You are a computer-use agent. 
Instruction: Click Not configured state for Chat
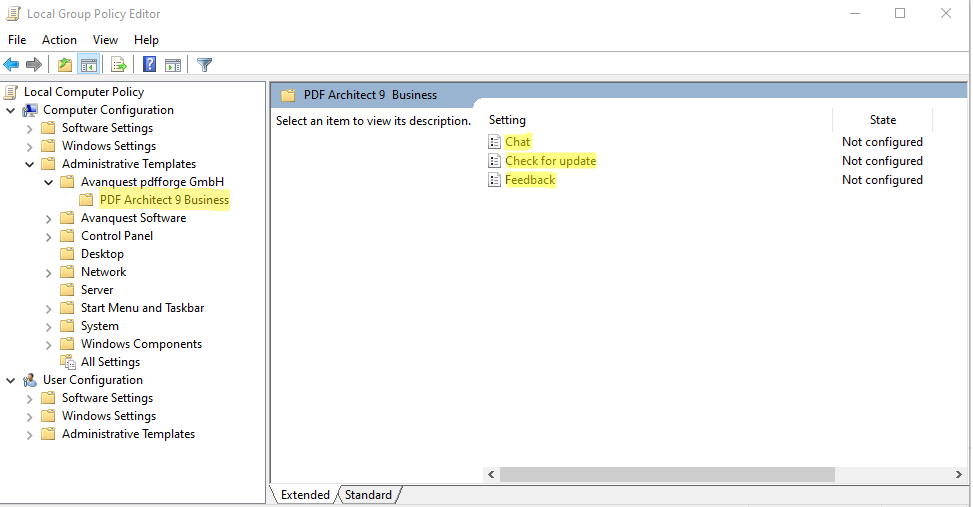[x=882, y=142]
